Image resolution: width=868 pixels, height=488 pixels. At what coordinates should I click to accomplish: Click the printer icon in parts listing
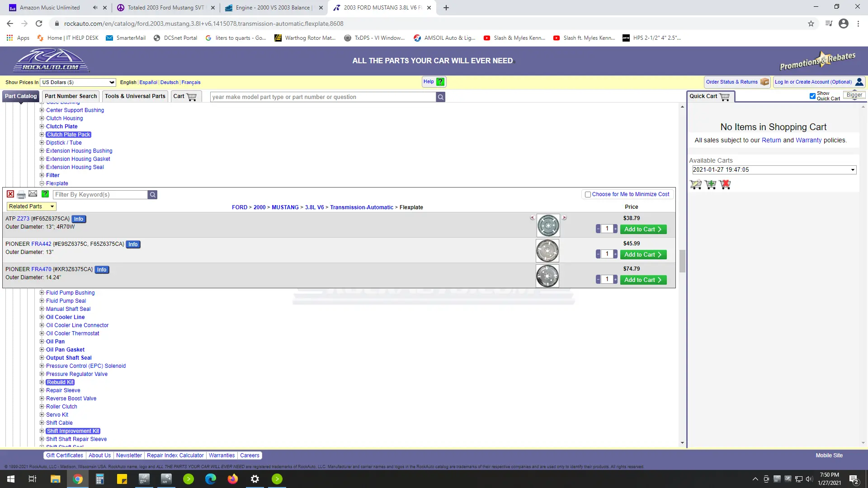tap(21, 195)
